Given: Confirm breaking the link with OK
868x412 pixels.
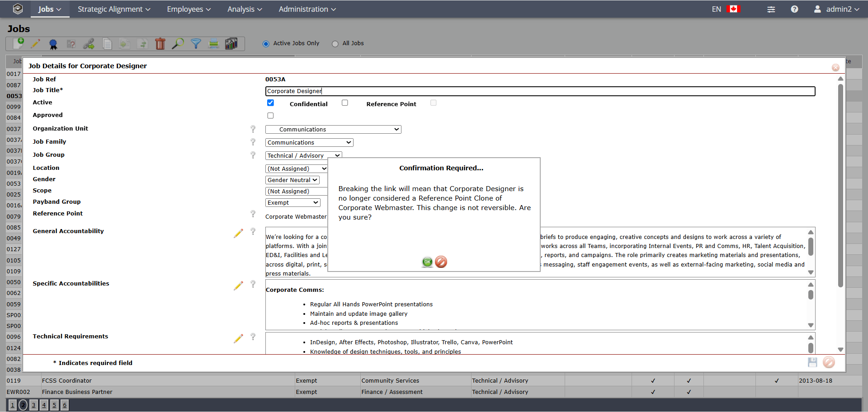Looking at the screenshot, I should [427, 262].
